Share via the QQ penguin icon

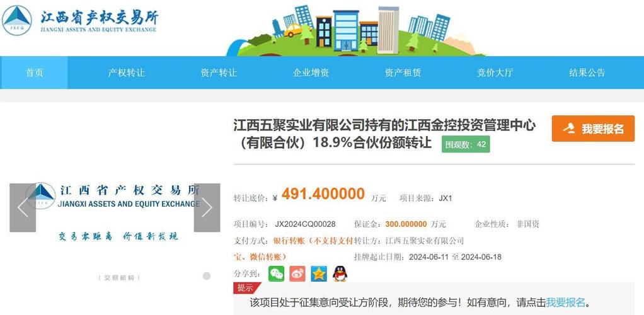point(340,274)
